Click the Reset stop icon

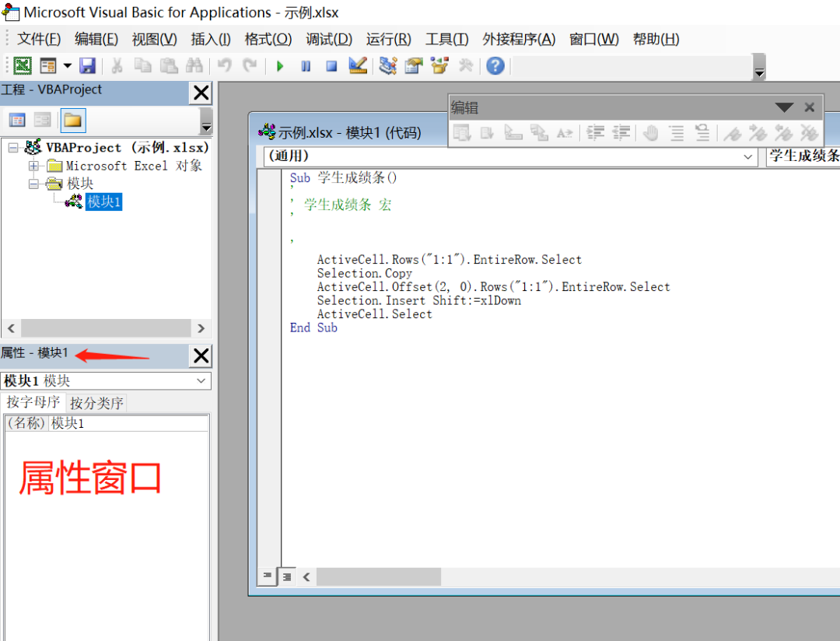(331, 66)
